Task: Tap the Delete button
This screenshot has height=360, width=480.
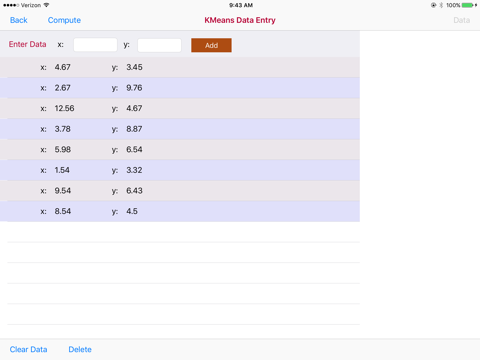Action: click(x=80, y=349)
